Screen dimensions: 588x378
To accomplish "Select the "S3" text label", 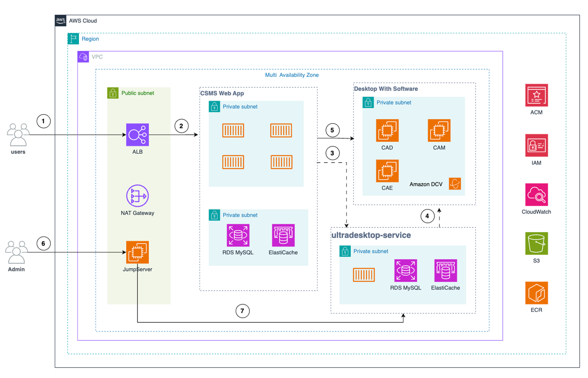I will 536,261.
